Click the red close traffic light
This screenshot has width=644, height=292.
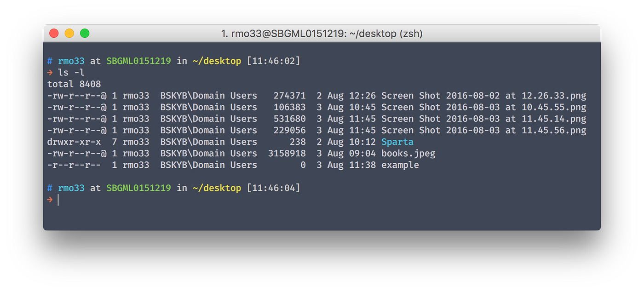point(54,33)
